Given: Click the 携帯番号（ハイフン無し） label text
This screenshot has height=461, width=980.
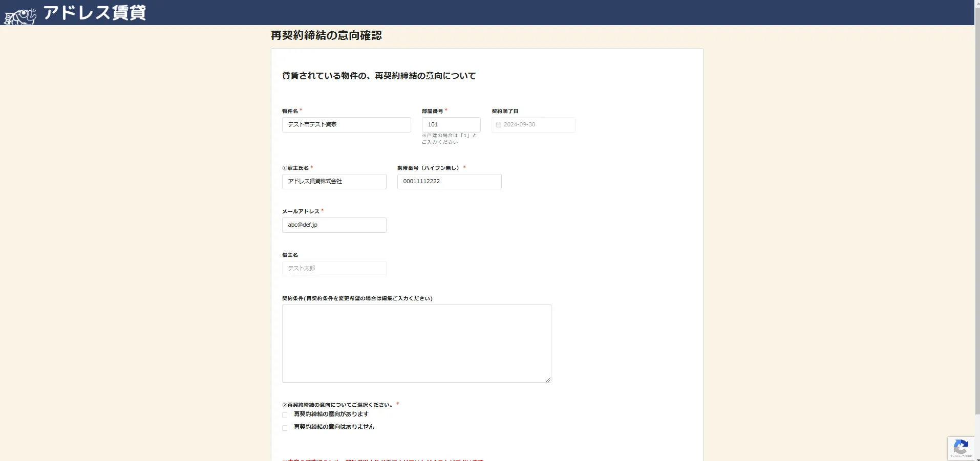Looking at the screenshot, I should [x=429, y=168].
